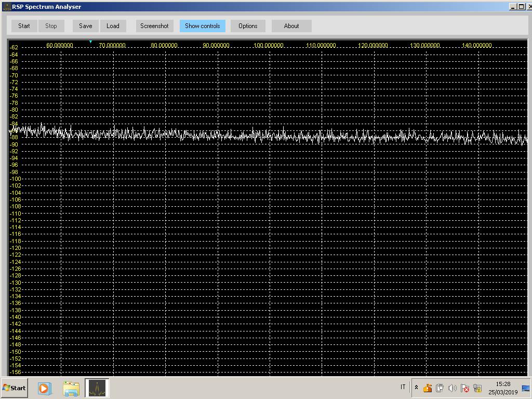Click the 120.000000 frequency label
532x399 pixels.
(373, 45)
